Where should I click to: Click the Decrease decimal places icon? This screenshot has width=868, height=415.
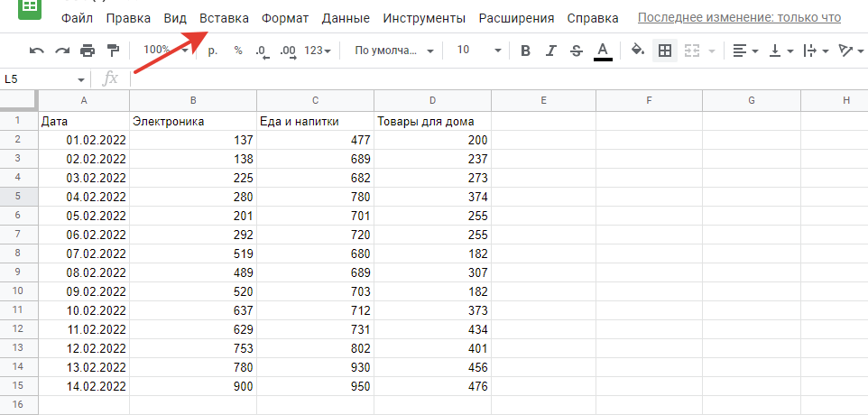[x=262, y=51]
